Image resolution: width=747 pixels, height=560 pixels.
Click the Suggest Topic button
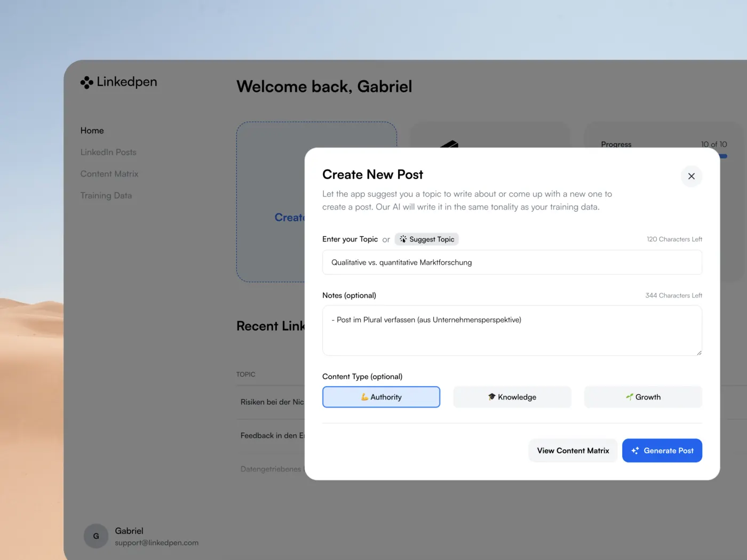pyautogui.click(x=427, y=239)
